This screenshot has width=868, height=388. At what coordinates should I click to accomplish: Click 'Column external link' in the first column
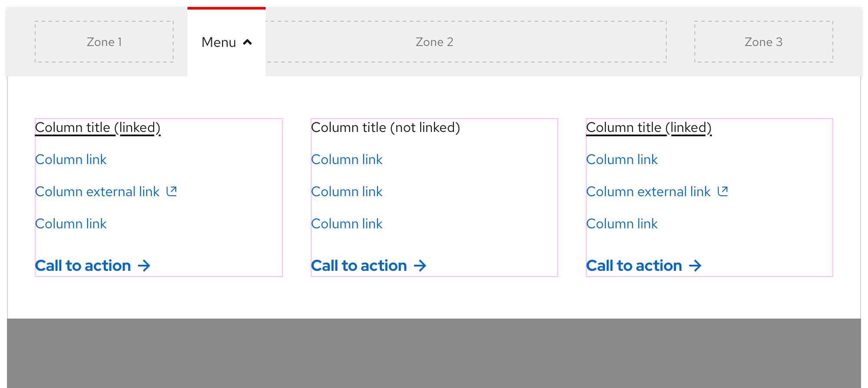coord(98,191)
